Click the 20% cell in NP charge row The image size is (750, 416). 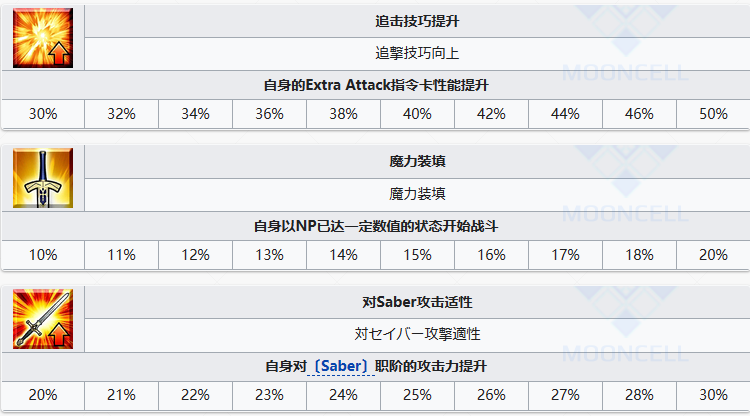713,255
